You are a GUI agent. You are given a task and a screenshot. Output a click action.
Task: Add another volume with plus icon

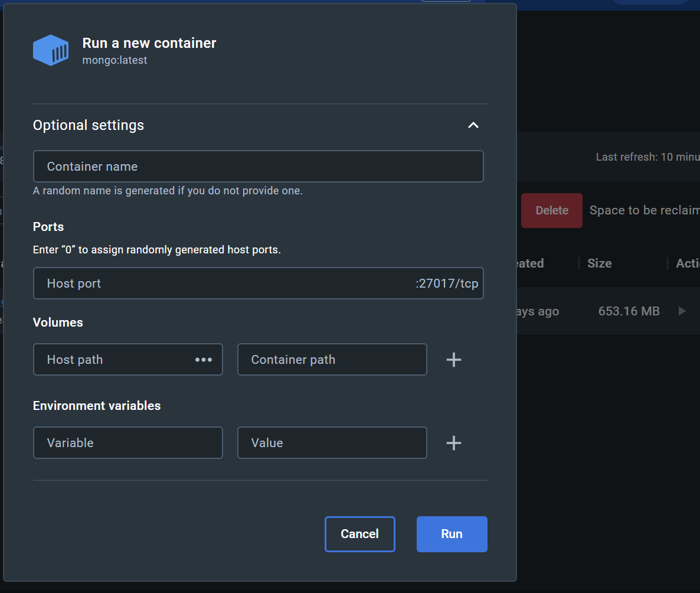453,360
